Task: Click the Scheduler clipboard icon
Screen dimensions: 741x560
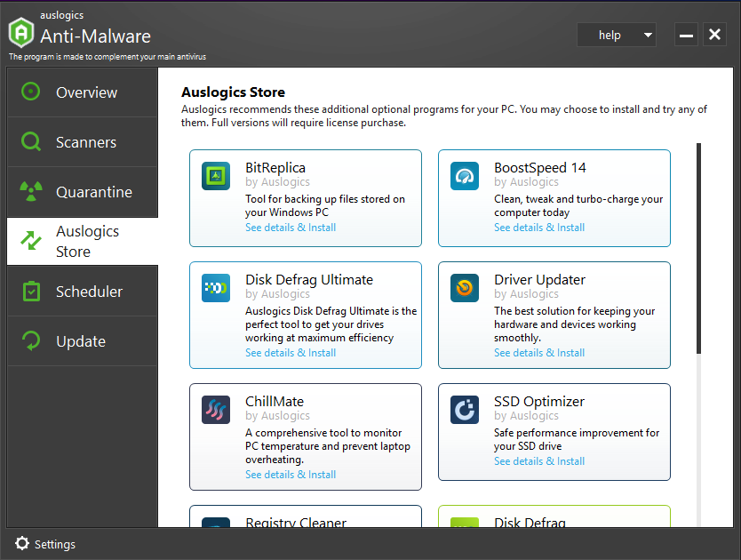Action: [32, 291]
